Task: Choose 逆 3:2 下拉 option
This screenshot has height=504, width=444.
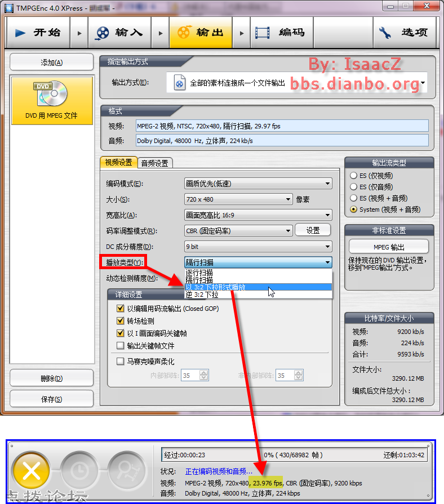Action: [259, 295]
